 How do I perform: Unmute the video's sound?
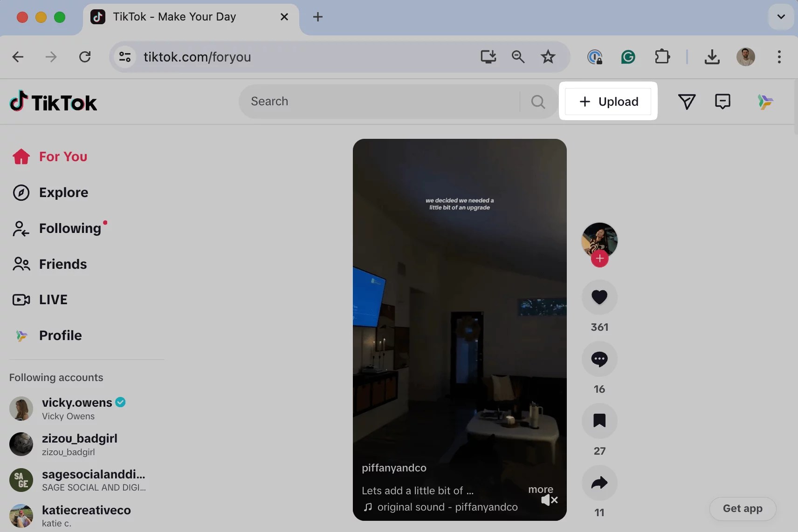(x=548, y=500)
